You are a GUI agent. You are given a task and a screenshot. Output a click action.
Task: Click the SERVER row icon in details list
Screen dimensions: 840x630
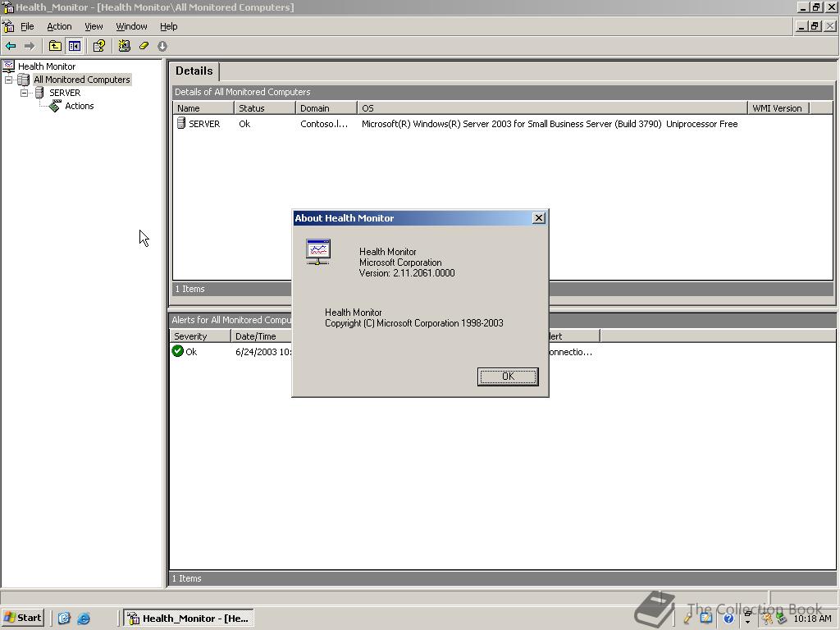pyautogui.click(x=181, y=124)
